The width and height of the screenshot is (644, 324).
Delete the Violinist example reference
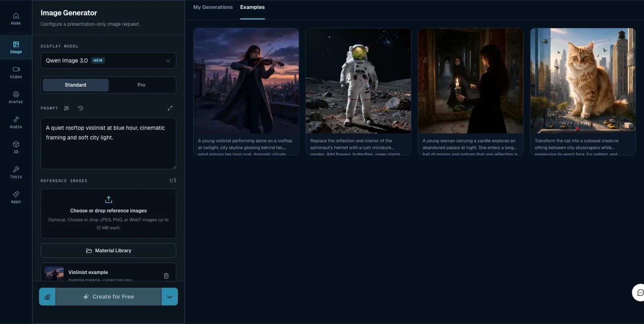(166, 276)
